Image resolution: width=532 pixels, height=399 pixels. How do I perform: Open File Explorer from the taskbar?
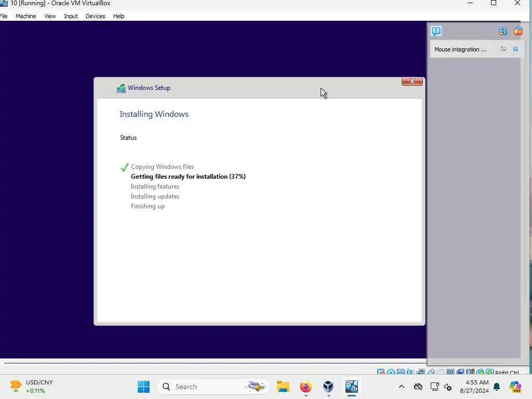point(283,387)
